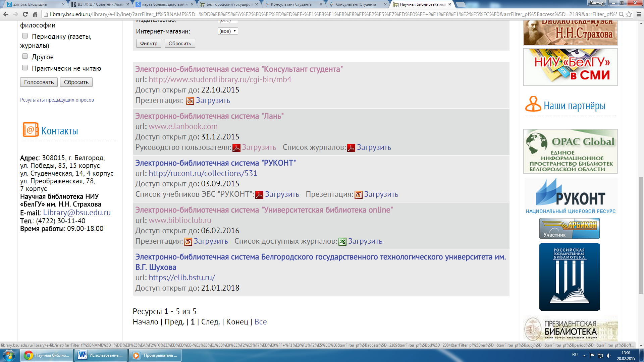Open the browser home page icon
644x362 pixels.
click(x=35, y=14)
